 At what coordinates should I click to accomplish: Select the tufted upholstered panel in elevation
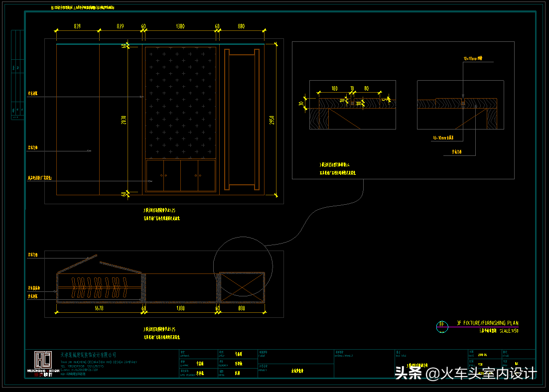pos(181,102)
